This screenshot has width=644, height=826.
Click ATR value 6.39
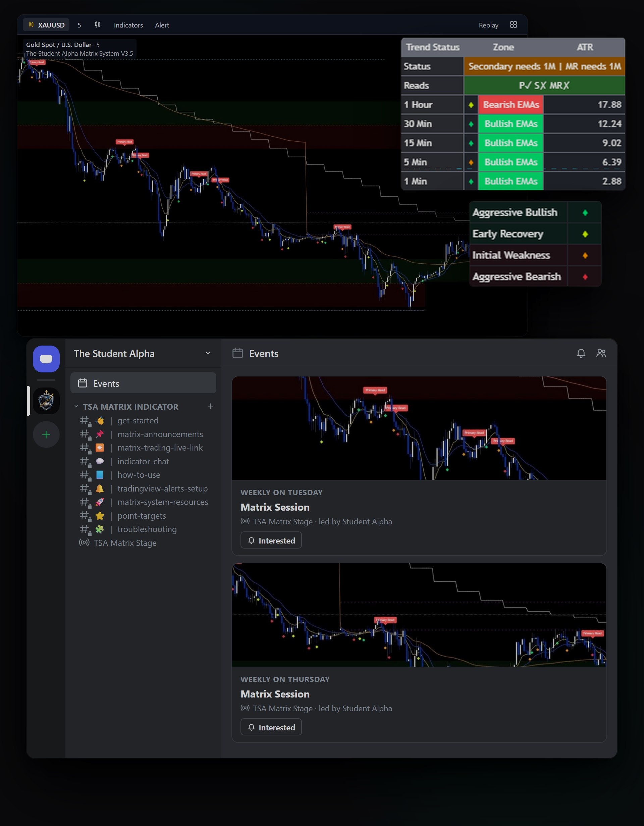611,162
